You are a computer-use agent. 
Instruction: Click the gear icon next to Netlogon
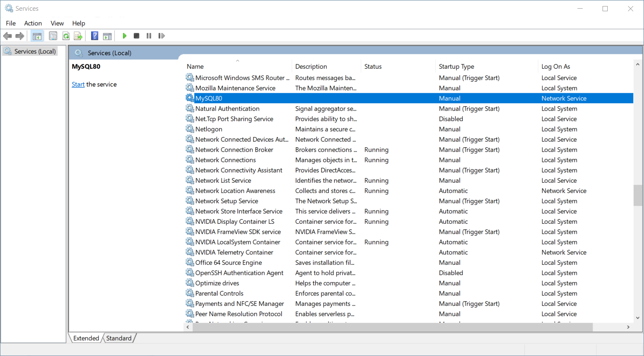click(x=190, y=129)
